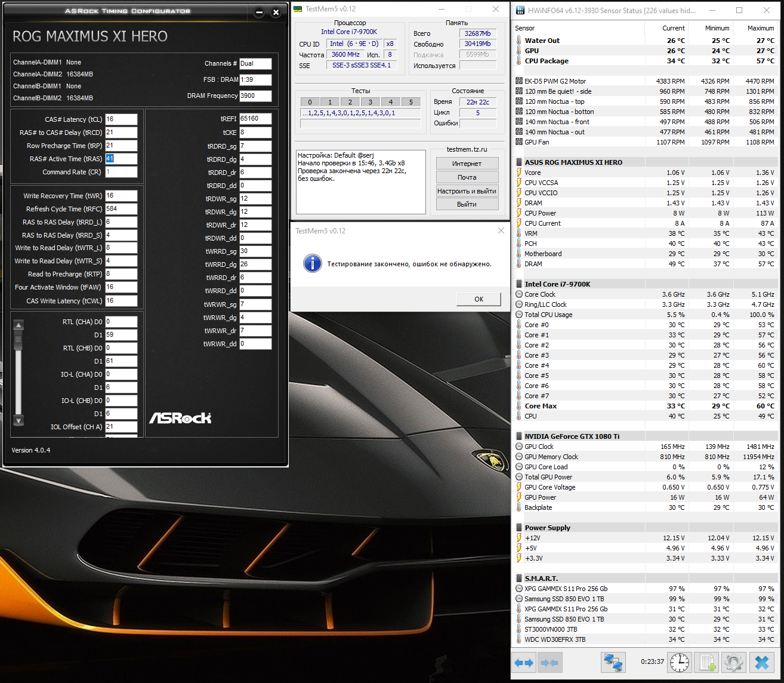This screenshot has height=683, width=784.
Task: Click the tREFI value field
Action: coord(255,119)
